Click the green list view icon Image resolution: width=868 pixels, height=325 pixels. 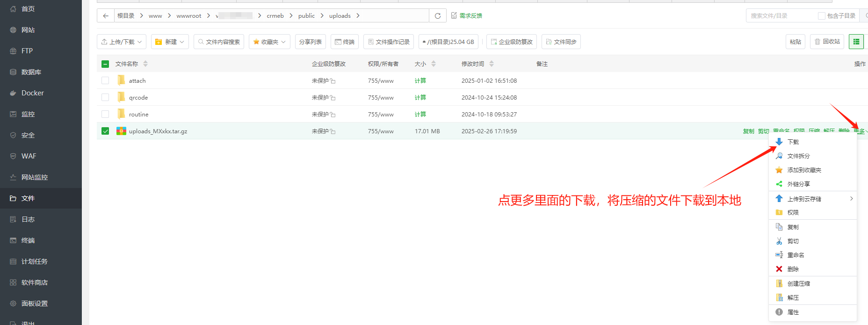(856, 42)
